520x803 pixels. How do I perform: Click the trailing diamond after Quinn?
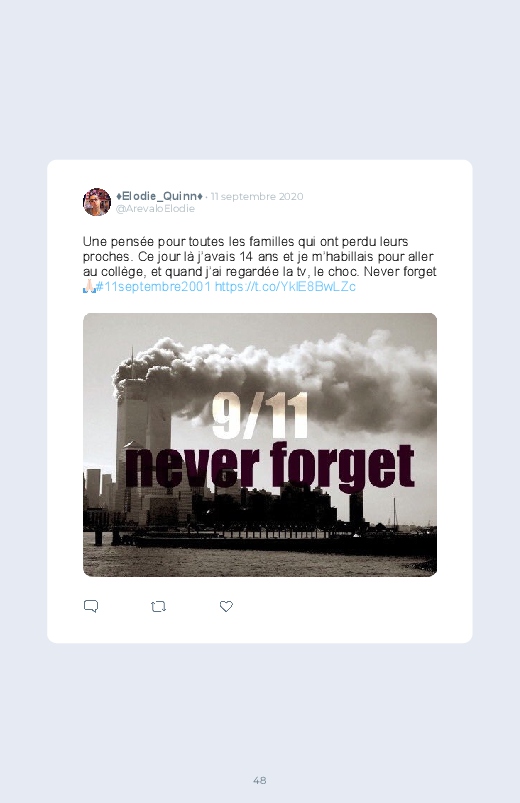200,196
